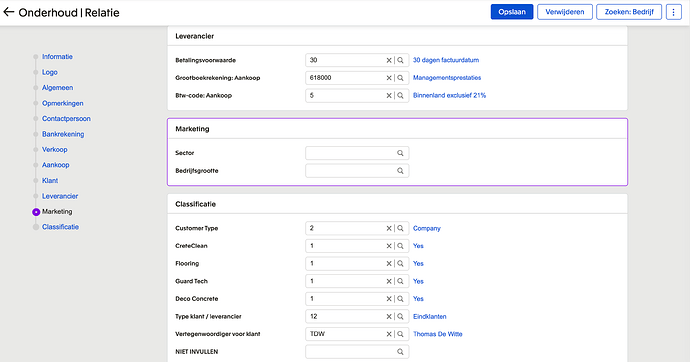Clear the Betalingsvoorwaarde field value
Viewport: 690px width, 362px height.
pyautogui.click(x=389, y=60)
